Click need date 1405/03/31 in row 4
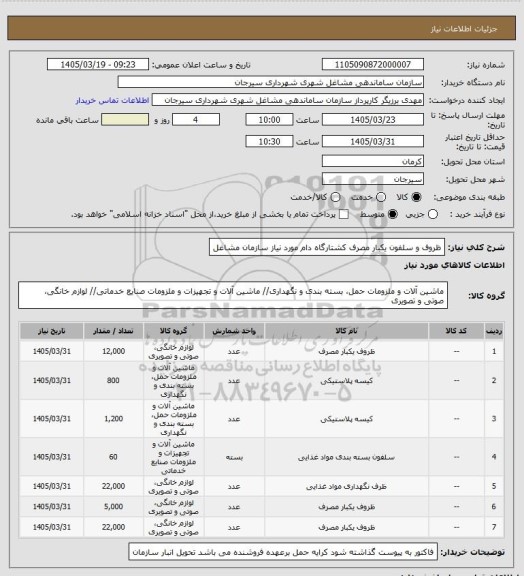 tap(52, 457)
